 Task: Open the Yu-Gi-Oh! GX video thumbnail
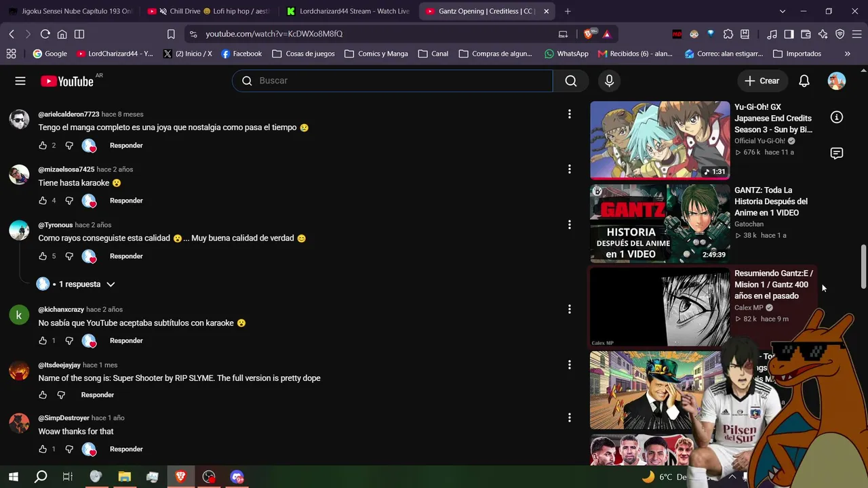click(x=660, y=140)
